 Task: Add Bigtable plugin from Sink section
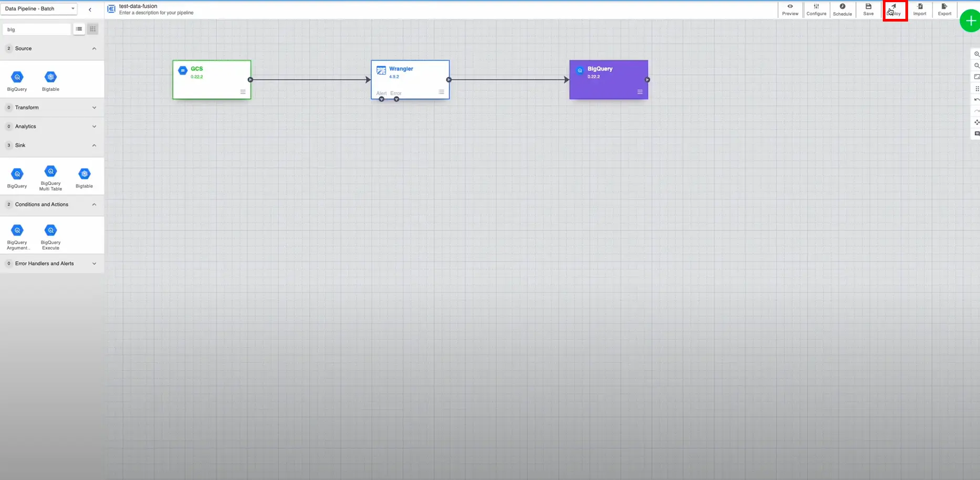coord(84,178)
